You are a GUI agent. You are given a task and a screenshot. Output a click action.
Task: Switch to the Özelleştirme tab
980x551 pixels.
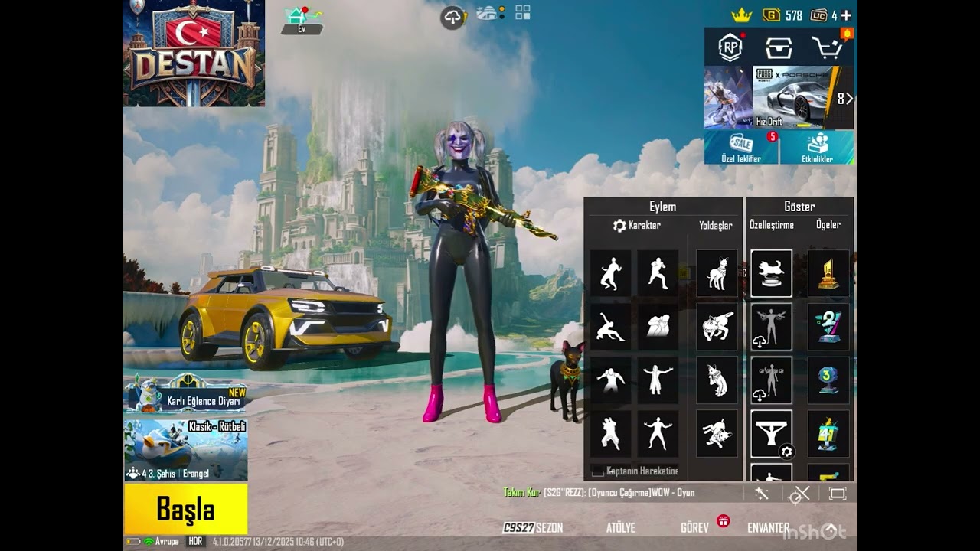click(x=772, y=225)
